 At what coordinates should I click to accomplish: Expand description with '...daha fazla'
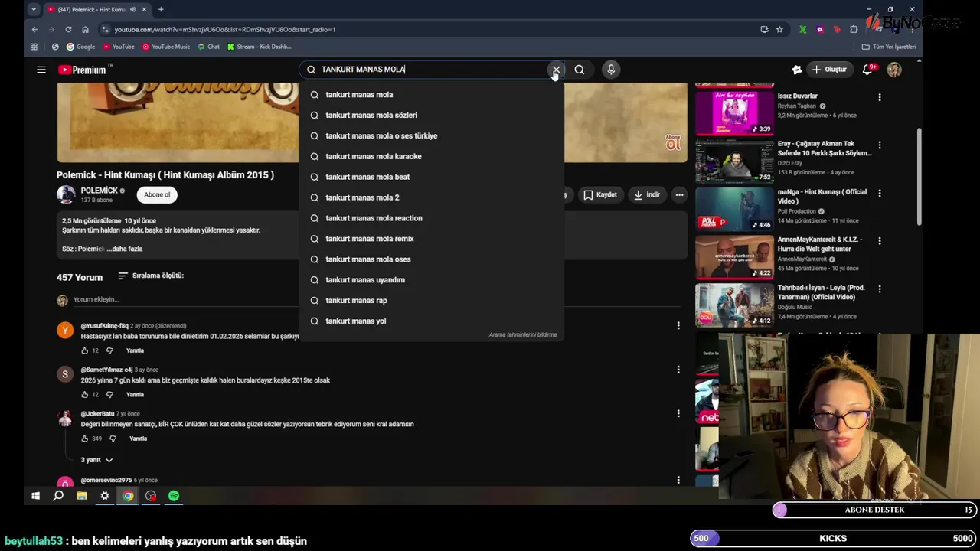click(x=125, y=249)
